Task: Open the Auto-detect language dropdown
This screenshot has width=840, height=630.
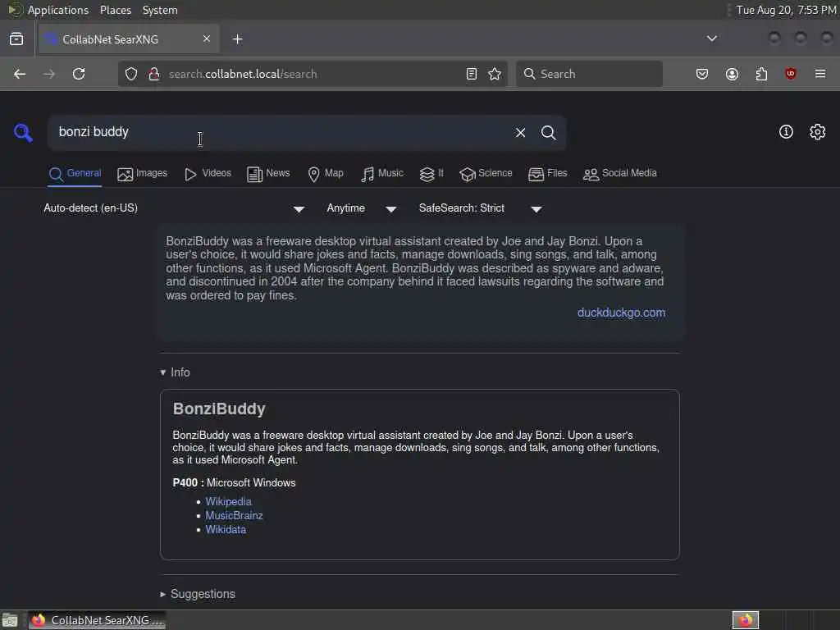Action: 174,208
